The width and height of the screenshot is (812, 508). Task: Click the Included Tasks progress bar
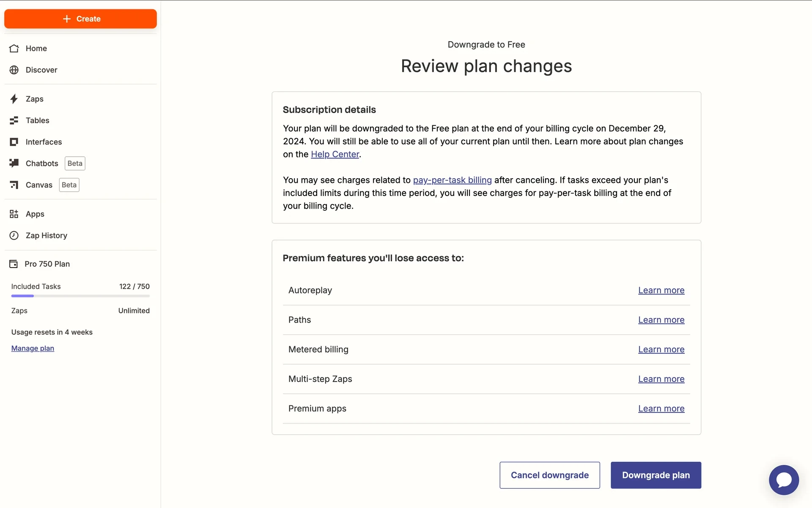click(80, 296)
